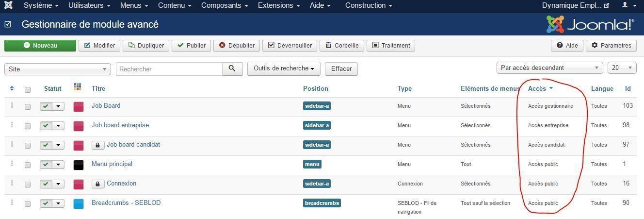The width and height of the screenshot is (644, 219).
Task: Click the Corbeille button
Action: pos(341,46)
